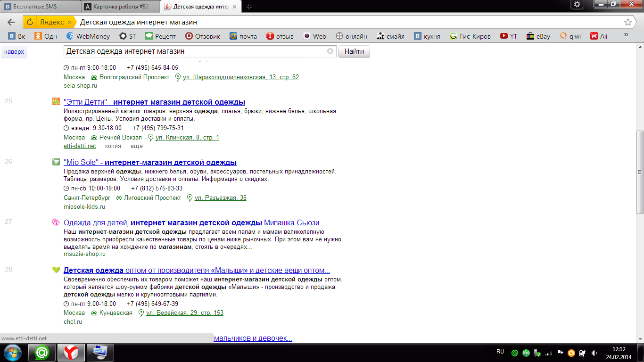This screenshot has height=362, width=644.
Task: Click miosole-kids.ru green URL
Action: click(84, 206)
